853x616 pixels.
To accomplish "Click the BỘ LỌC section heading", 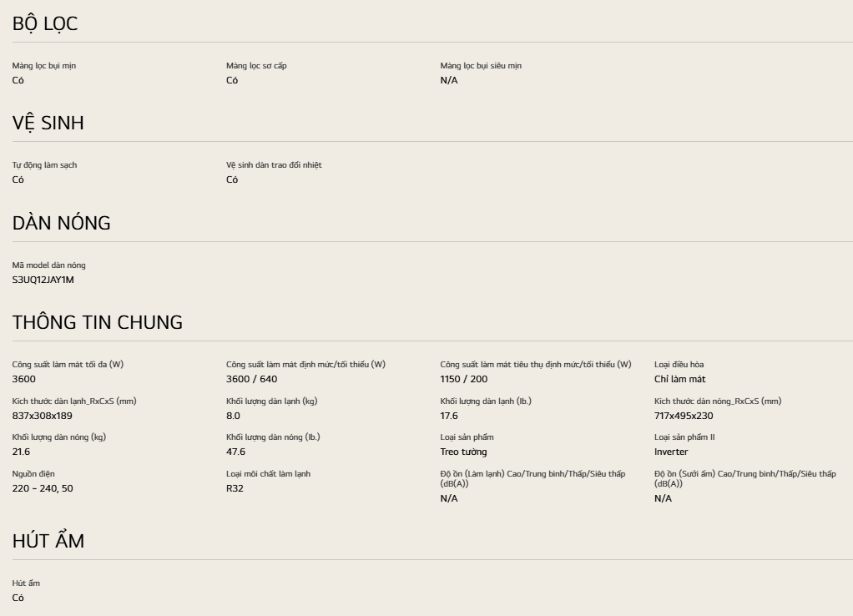I will click(45, 25).
